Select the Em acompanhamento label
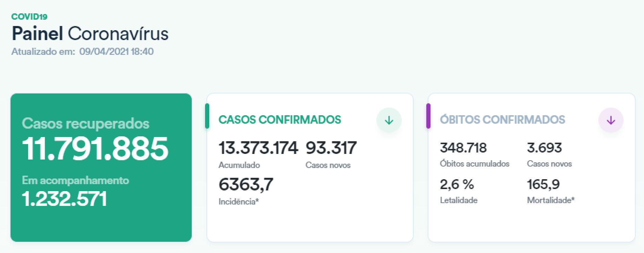This screenshot has width=644, height=253. (x=75, y=180)
